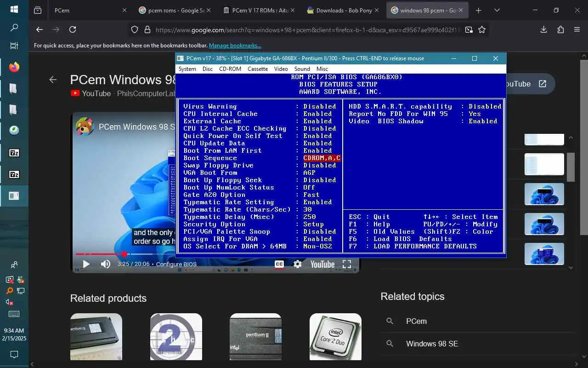This screenshot has height=368, width=588.
Task: Open the PCem Misc menu
Action: (322, 69)
